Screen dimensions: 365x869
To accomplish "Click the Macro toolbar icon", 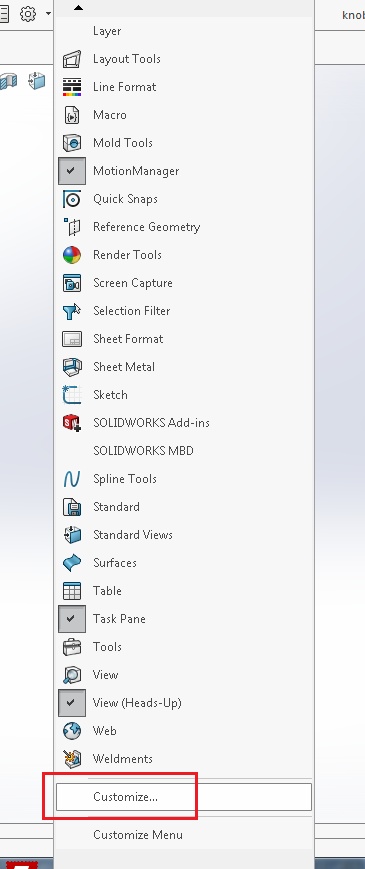I will (x=72, y=115).
